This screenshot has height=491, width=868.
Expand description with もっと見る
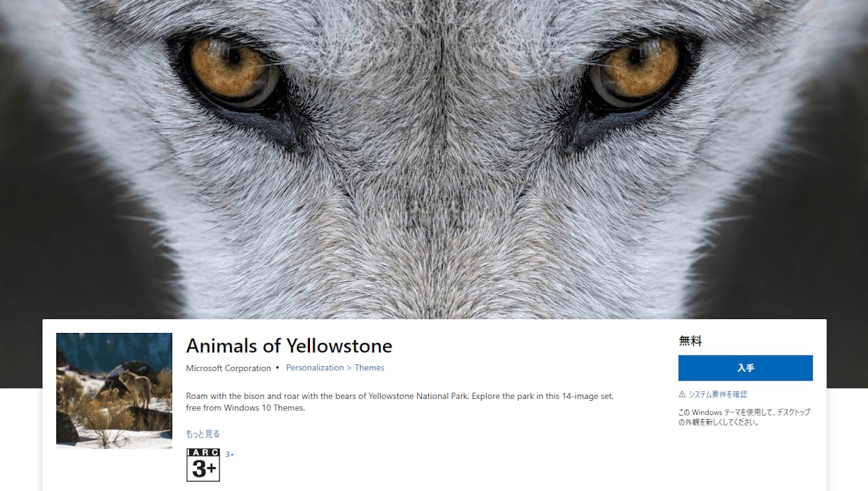coord(203,434)
